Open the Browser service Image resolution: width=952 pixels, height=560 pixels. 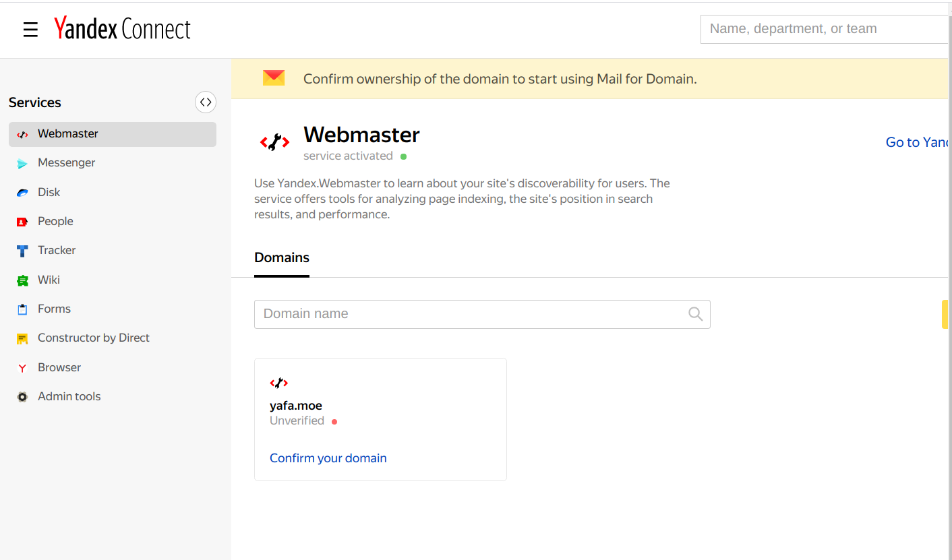pyautogui.click(x=59, y=367)
